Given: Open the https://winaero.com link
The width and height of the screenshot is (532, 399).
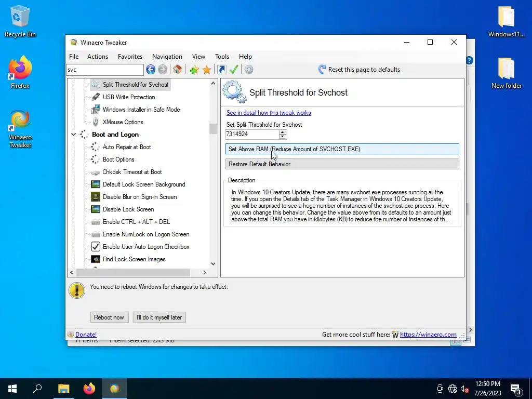Looking at the screenshot, I should 428,335.
